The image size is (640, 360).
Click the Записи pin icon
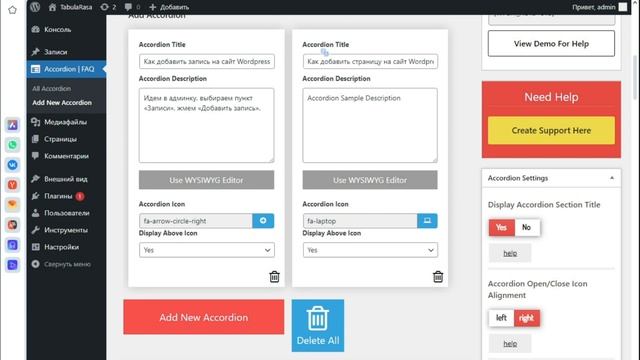pos(36,52)
